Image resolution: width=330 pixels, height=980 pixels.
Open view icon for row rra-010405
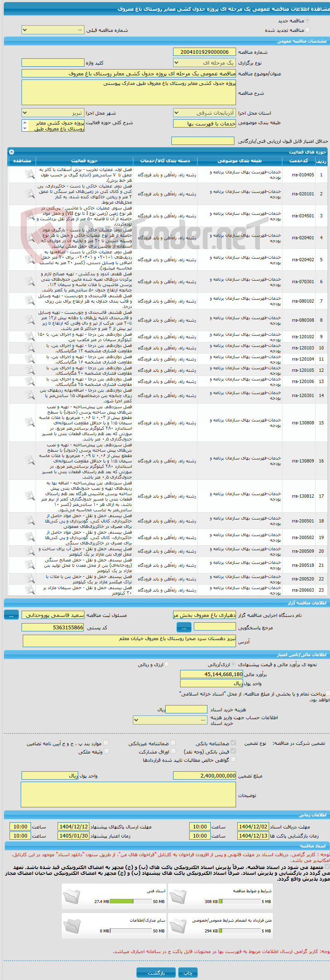[x=29, y=175]
